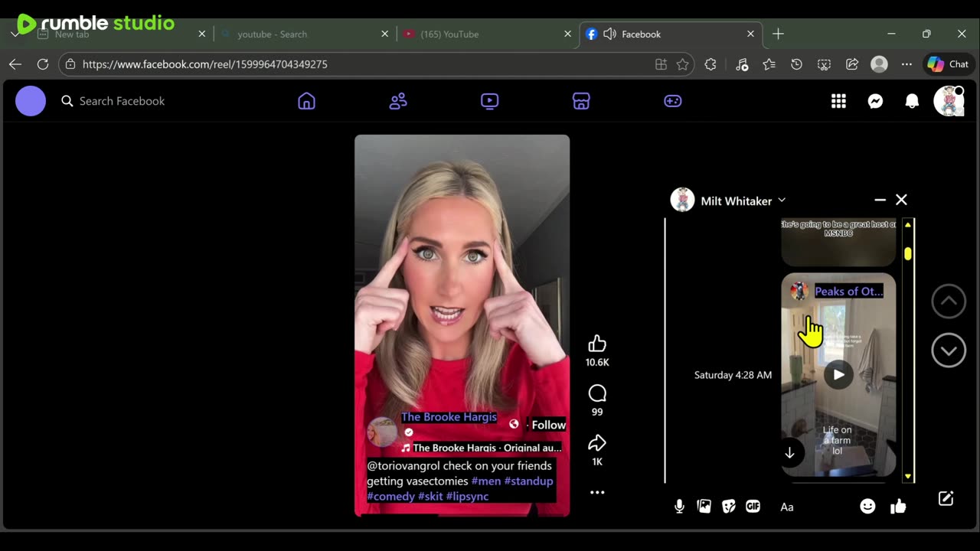980x551 pixels.
Task: Open the Facebook menu grid
Action: tap(839, 101)
